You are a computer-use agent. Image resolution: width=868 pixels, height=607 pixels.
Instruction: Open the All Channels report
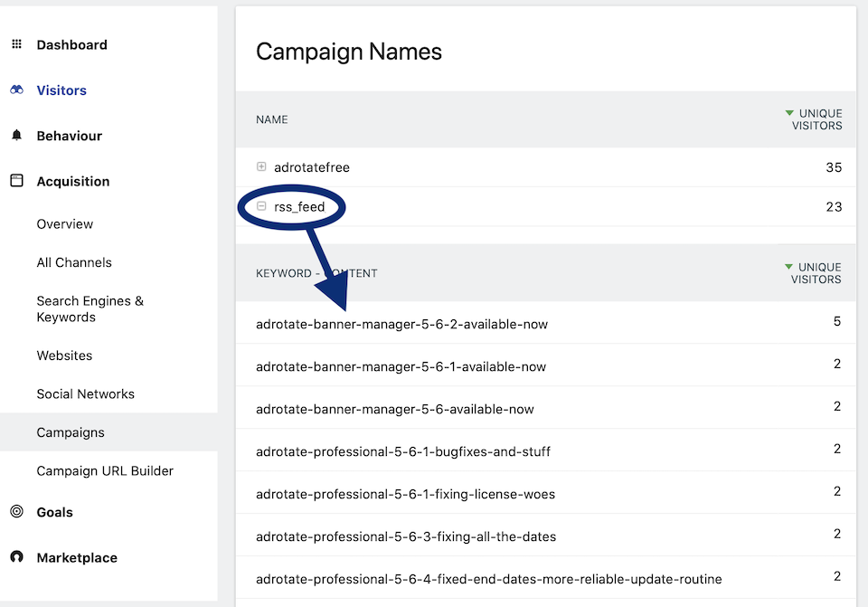pyautogui.click(x=74, y=262)
